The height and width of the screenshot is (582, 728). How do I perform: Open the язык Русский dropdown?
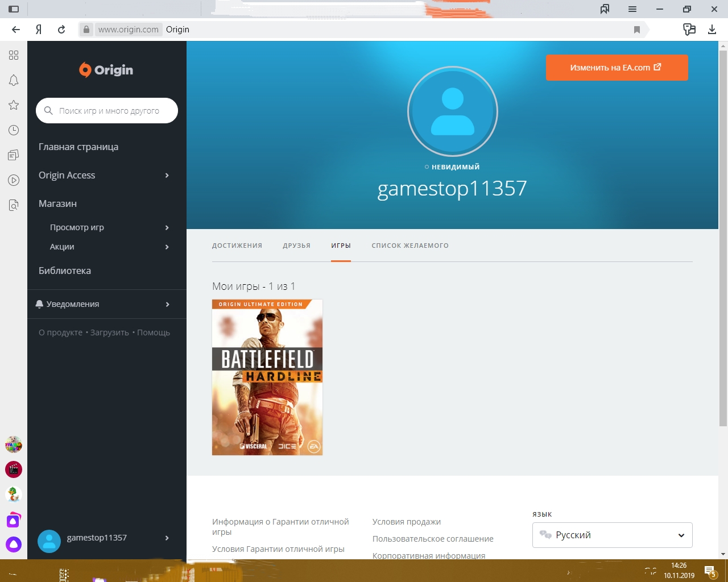click(612, 535)
